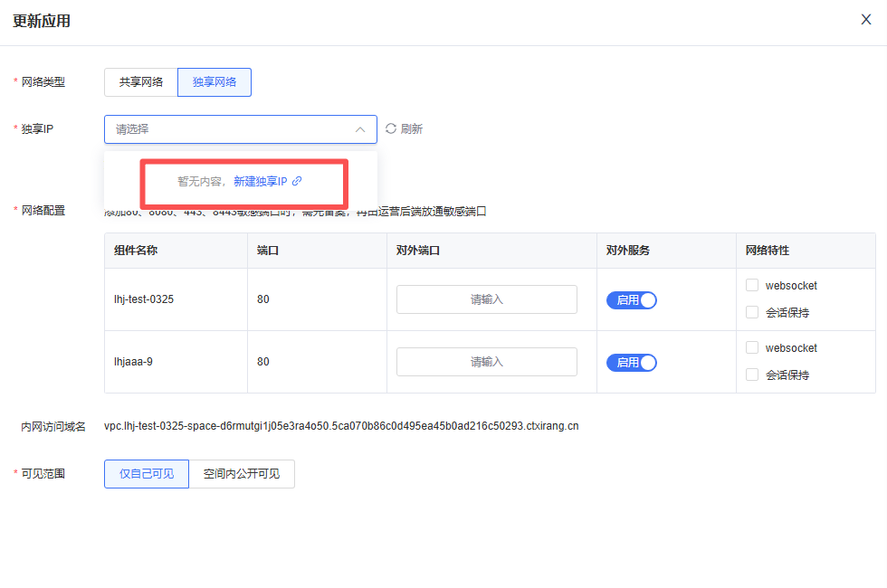
Task: Check 会话保持 for lhj-test-0325
Action: [752, 313]
